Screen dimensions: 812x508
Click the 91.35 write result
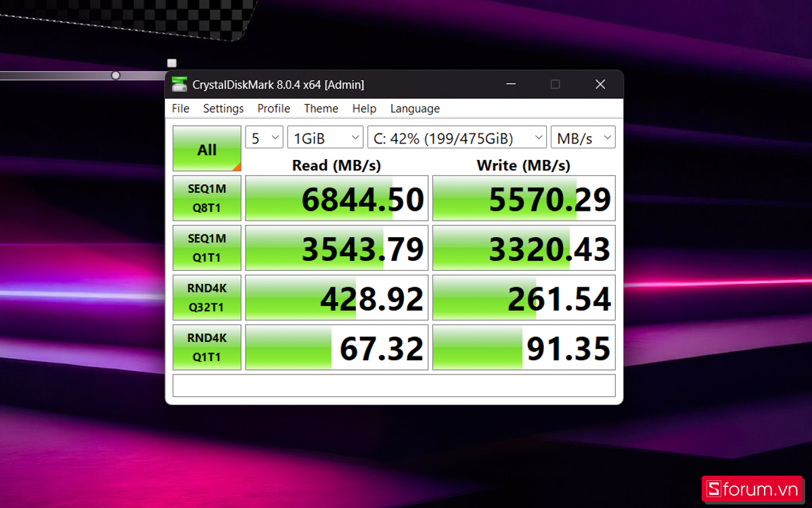tap(524, 347)
